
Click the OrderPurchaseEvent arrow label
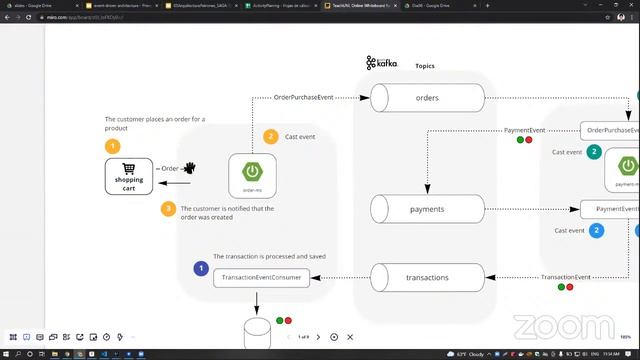point(303,97)
